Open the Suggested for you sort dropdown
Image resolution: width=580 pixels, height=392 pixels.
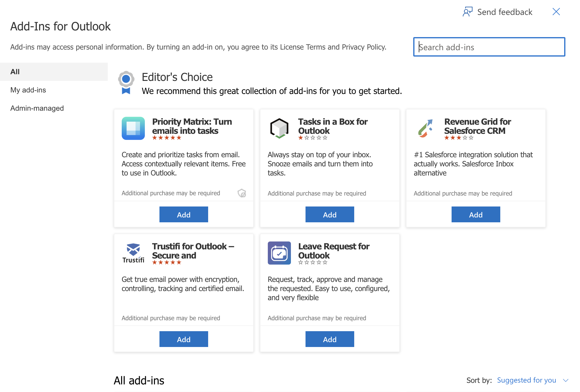click(526, 380)
